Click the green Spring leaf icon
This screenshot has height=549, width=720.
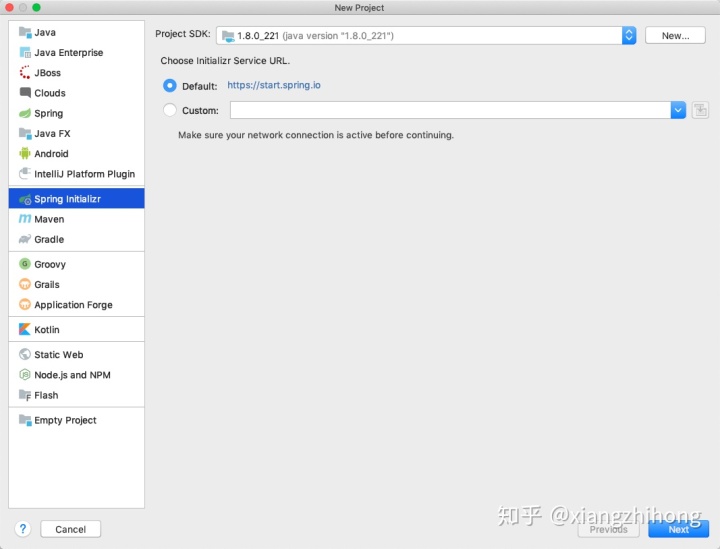click(x=25, y=113)
